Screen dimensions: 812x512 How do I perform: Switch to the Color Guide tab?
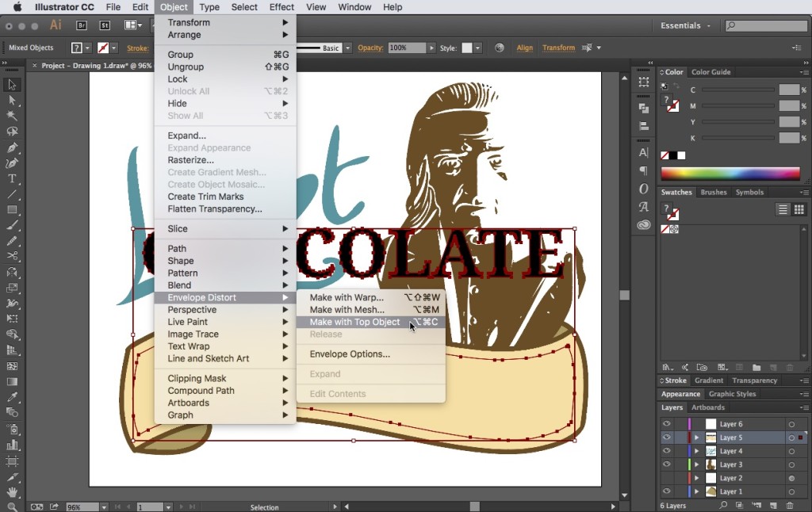tap(711, 72)
